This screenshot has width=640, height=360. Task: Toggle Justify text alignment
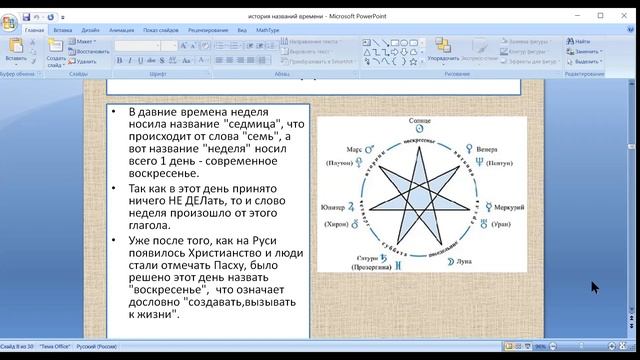(x=251, y=60)
